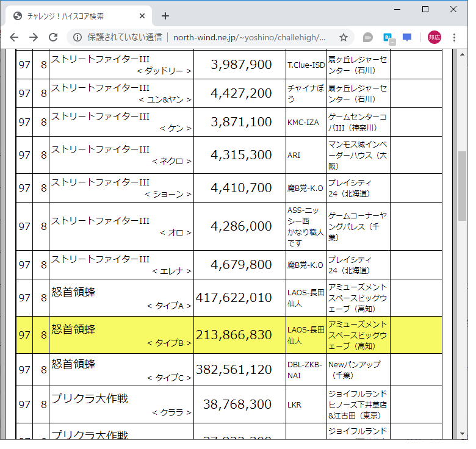
Task: Click the ＜オロ＞ character label
Action: (x=176, y=232)
